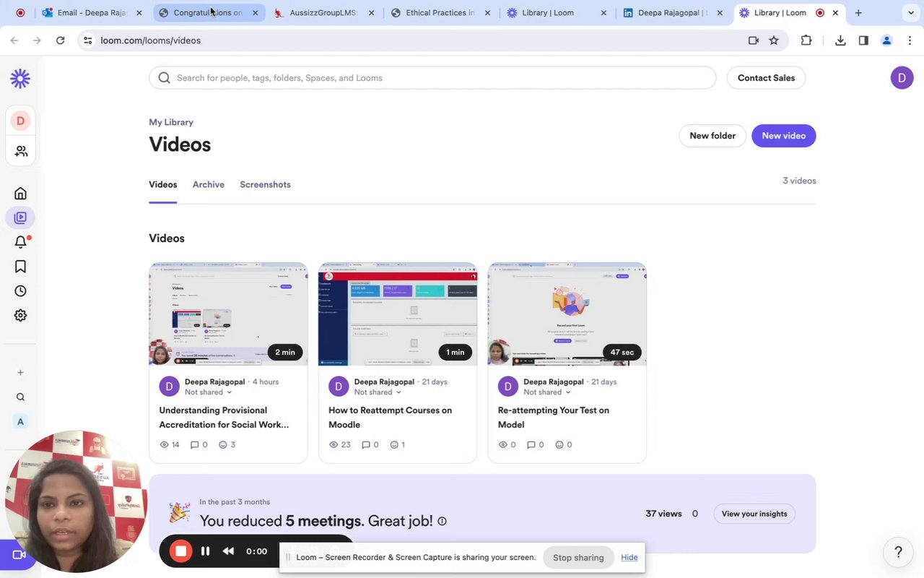Click the help question mark button
The height and width of the screenshot is (578, 924).
[898, 552]
